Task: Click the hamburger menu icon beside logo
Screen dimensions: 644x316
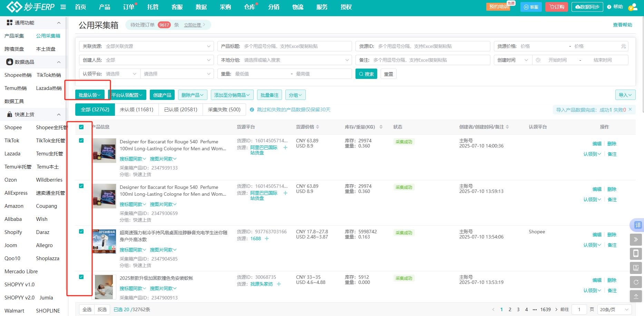Action: 63,7
